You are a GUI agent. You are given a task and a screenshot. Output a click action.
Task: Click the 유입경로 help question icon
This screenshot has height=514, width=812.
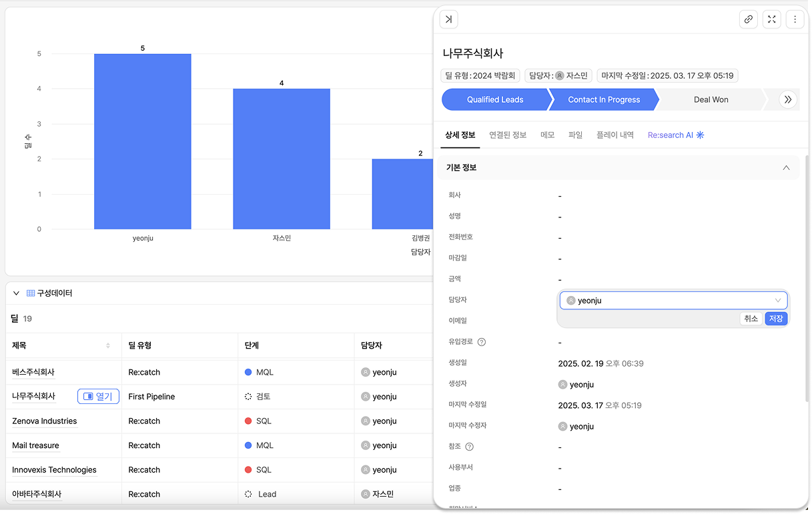(x=482, y=342)
